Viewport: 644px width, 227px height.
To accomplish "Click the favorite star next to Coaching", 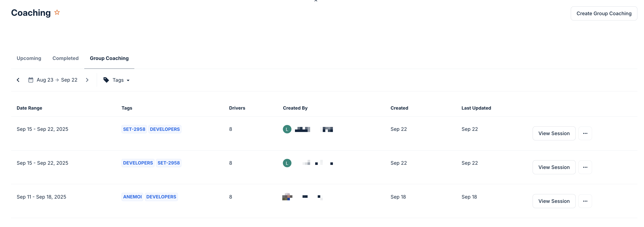I will [x=57, y=12].
